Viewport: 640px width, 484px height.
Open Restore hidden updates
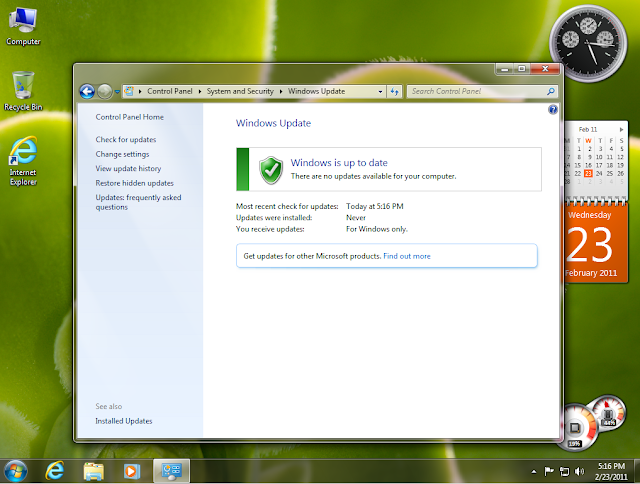coord(134,183)
